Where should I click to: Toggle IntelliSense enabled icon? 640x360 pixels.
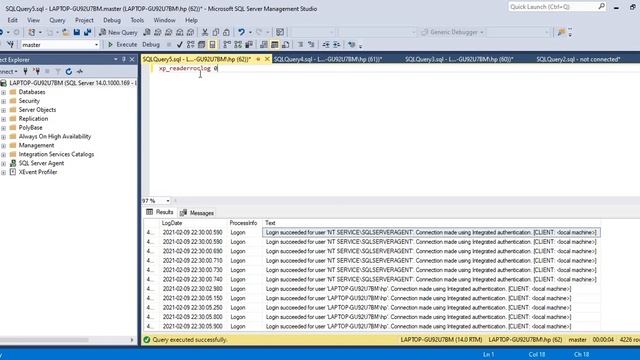212,44
